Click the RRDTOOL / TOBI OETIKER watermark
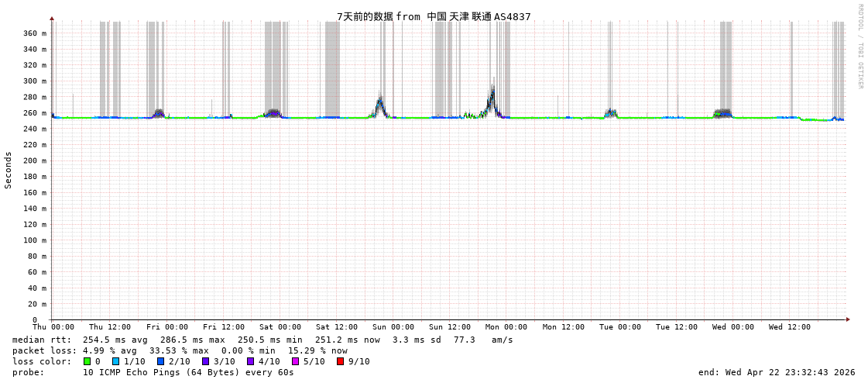The image size is (868, 383). click(859, 47)
